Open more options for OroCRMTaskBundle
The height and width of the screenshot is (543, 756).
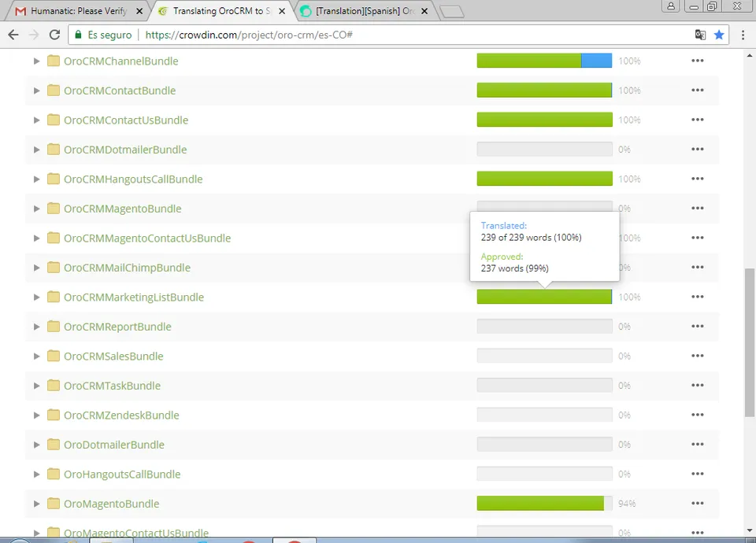[697, 386]
